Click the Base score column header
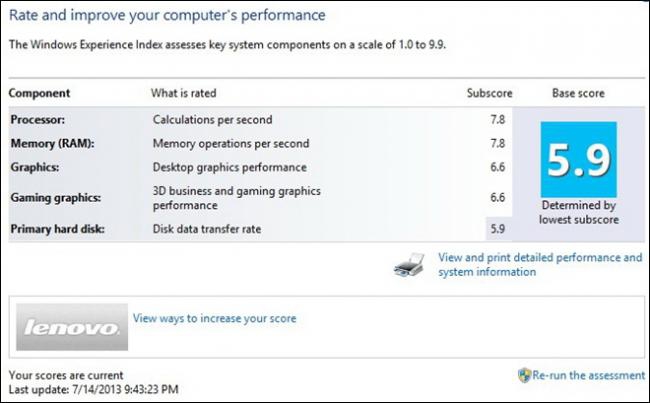This screenshot has height=403, width=650. [x=577, y=93]
